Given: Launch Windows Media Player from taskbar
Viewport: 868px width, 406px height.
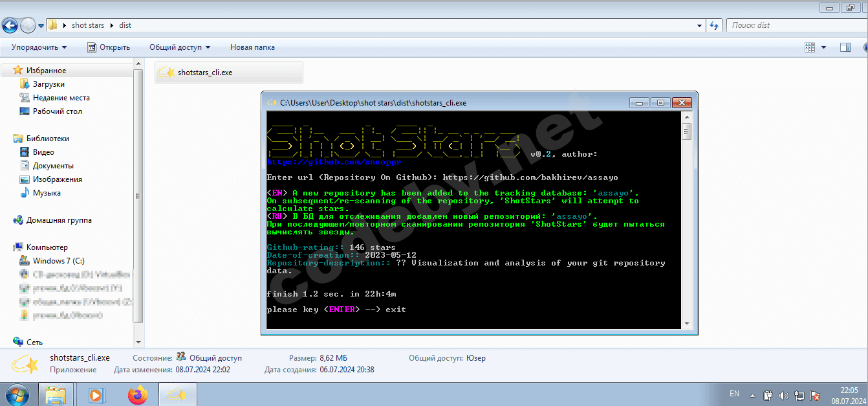Looking at the screenshot, I should click(x=96, y=394).
